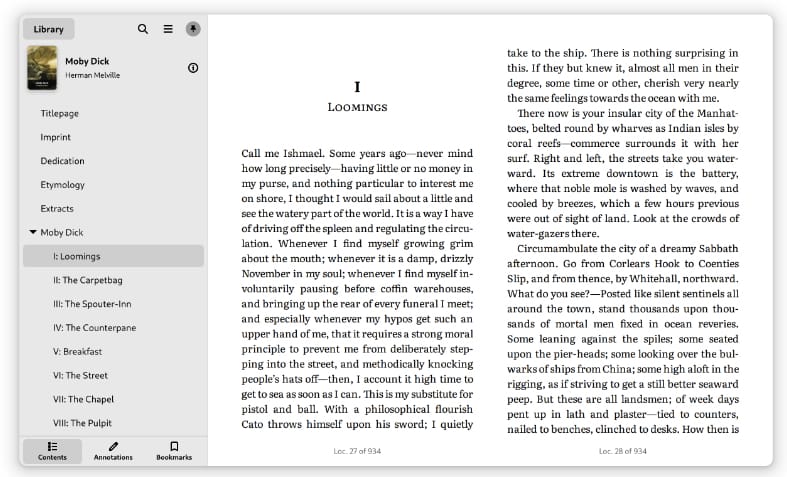Switch to the Annotations tab

pos(113,451)
